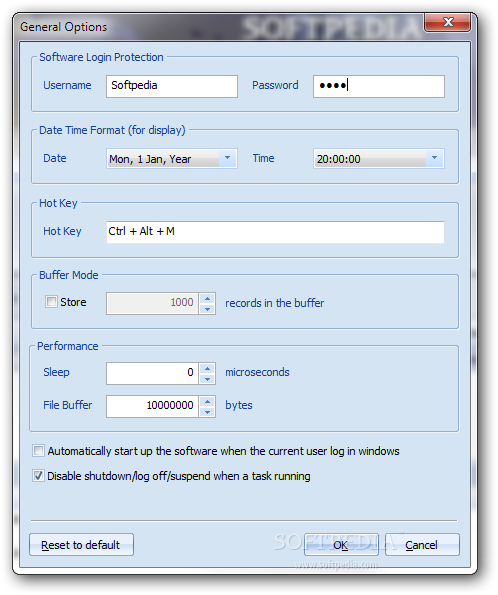Click the 'Software Login Protection' group title
The width and height of the screenshot is (498, 595).
click(101, 57)
